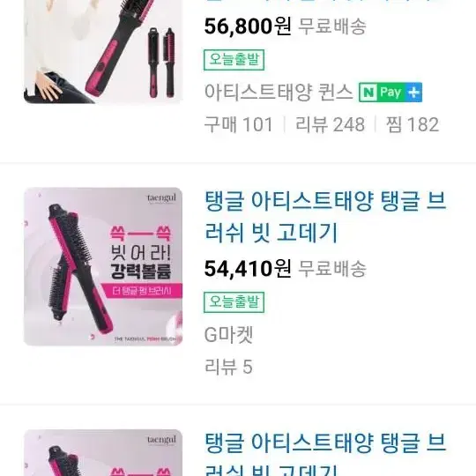
Task: Select the 54,410원 price
Action: (x=248, y=269)
